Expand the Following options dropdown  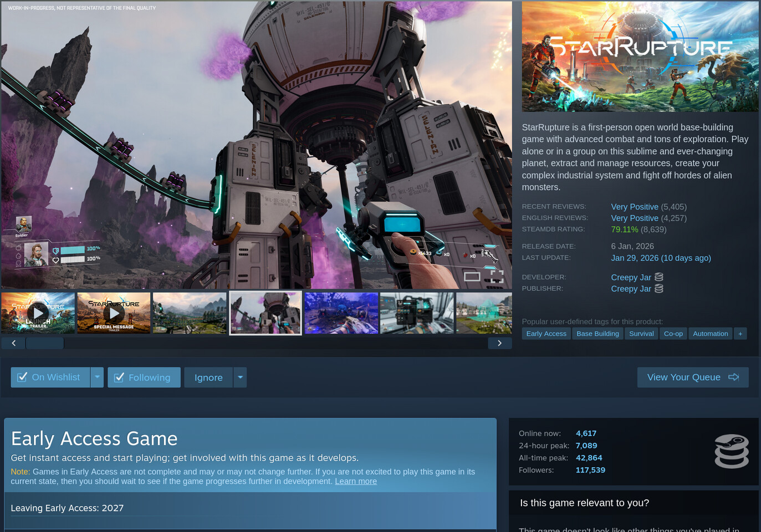click(240, 377)
